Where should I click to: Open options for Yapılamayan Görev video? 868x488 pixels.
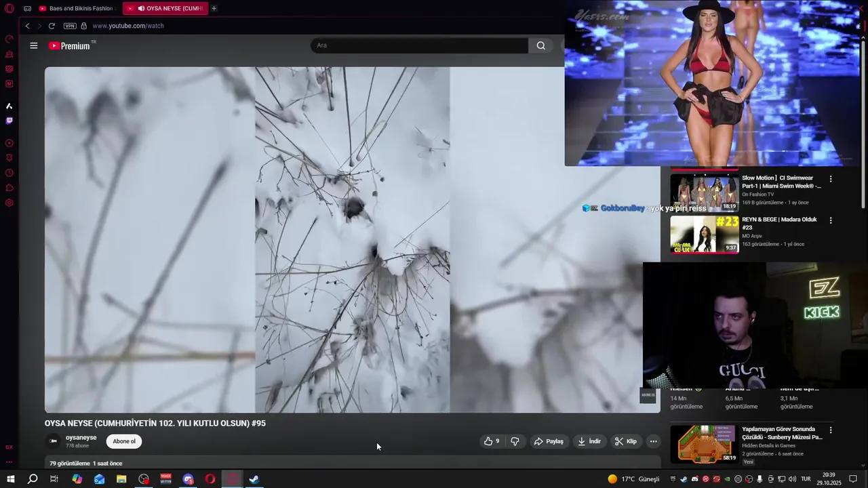pyautogui.click(x=831, y=430)
